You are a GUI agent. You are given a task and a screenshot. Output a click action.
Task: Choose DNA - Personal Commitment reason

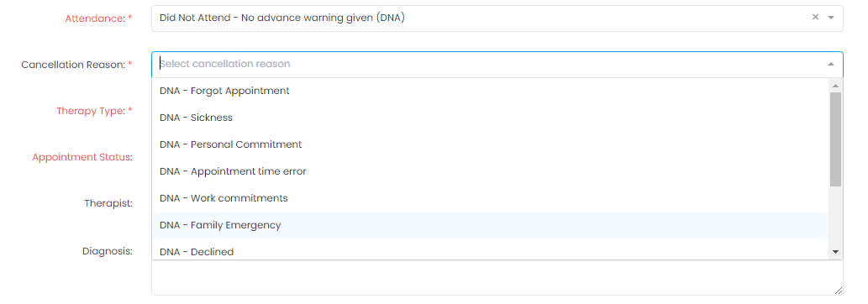click(491, 144)
